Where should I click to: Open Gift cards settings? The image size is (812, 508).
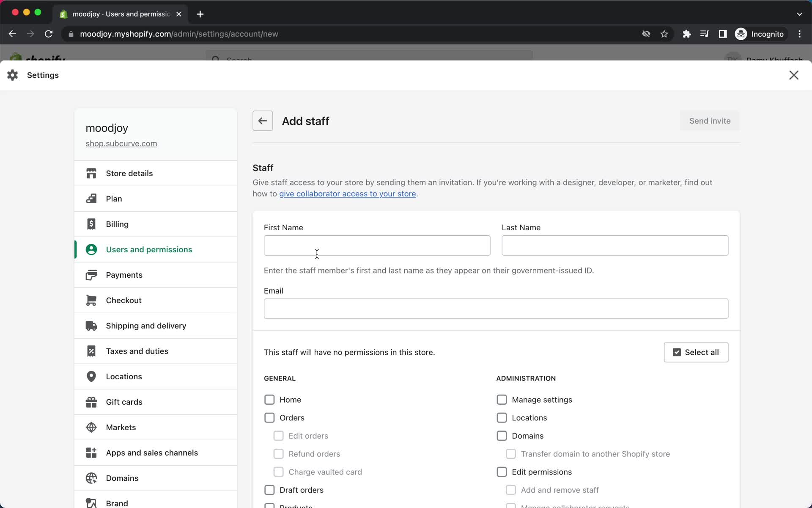coord(156,402)
